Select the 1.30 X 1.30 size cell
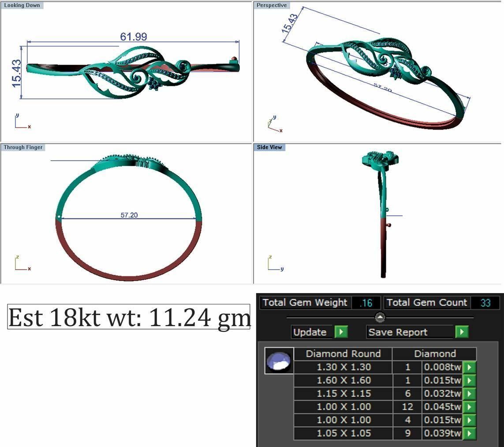 pos(343,367)
